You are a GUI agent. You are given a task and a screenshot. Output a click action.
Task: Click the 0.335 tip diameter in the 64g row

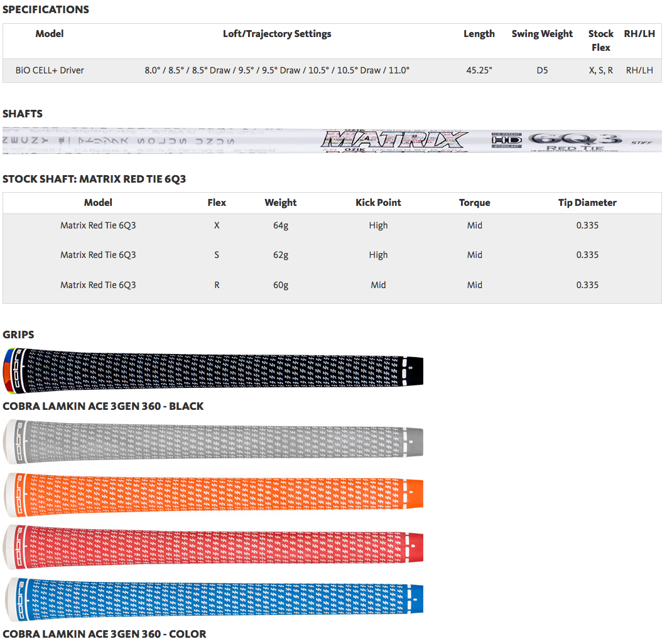(587, 225)
